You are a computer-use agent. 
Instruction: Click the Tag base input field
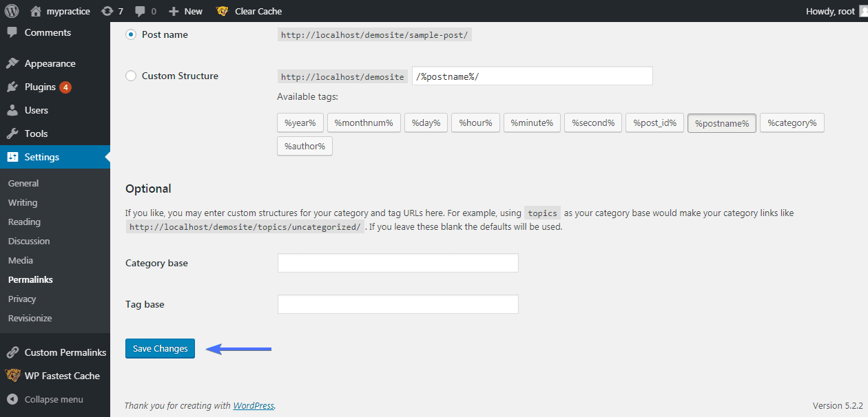(397, 304)
